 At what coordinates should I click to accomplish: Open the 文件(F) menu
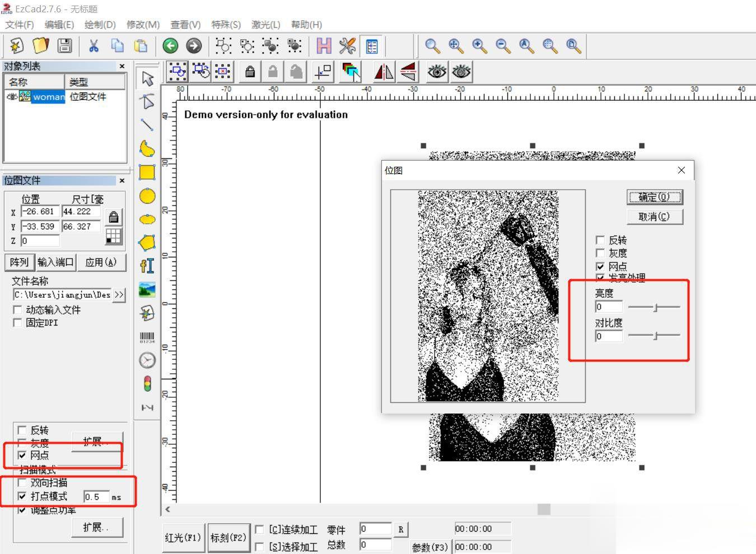coord(20,25)
